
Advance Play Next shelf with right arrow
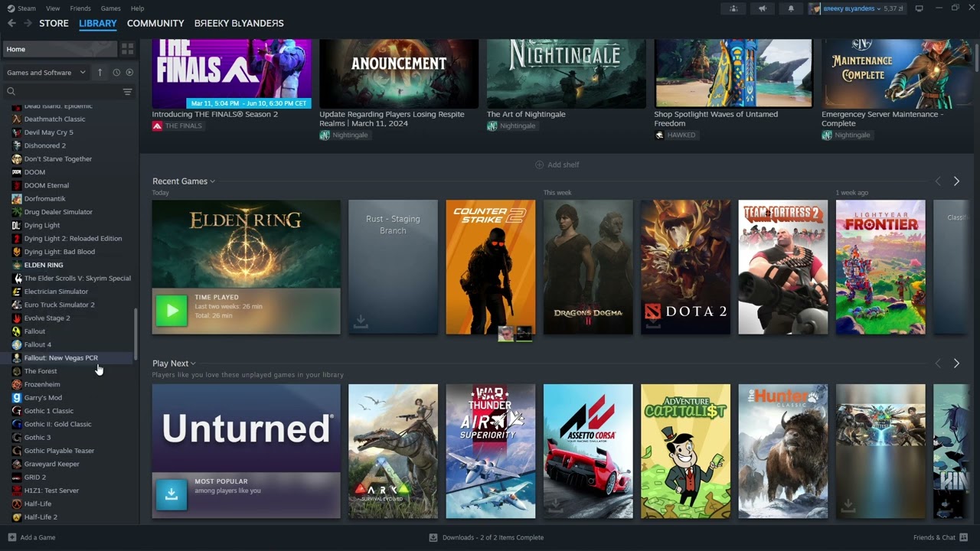click(956, 364)
